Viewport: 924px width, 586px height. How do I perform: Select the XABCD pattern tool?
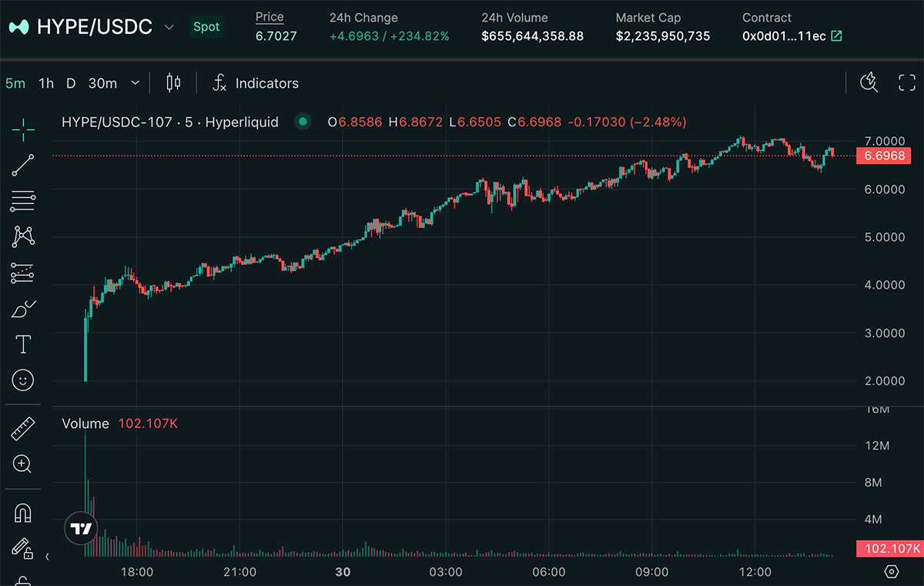click(x=23, y=236)
